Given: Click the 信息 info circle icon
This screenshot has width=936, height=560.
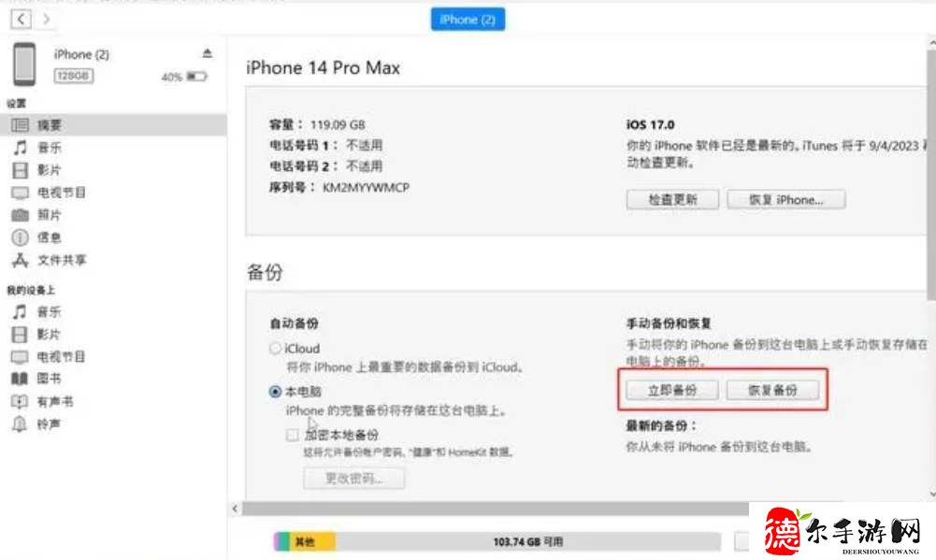Looking at the screenshot, I should point(20,237).
